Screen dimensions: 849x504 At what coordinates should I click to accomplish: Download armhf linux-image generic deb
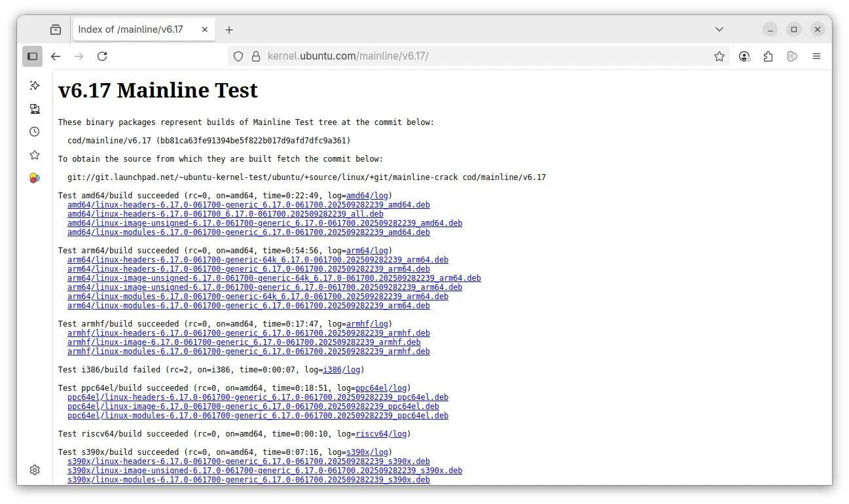click(x=244, y=342)
